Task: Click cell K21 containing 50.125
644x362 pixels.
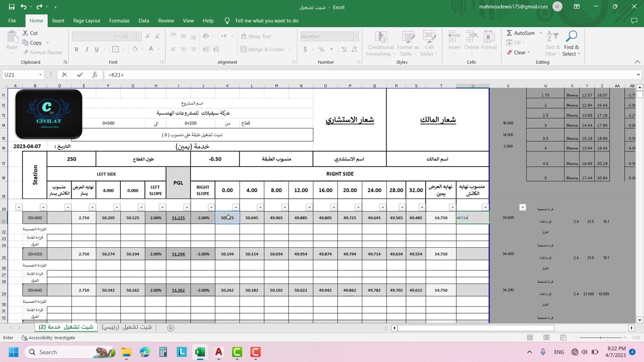Action: [227, 218]
